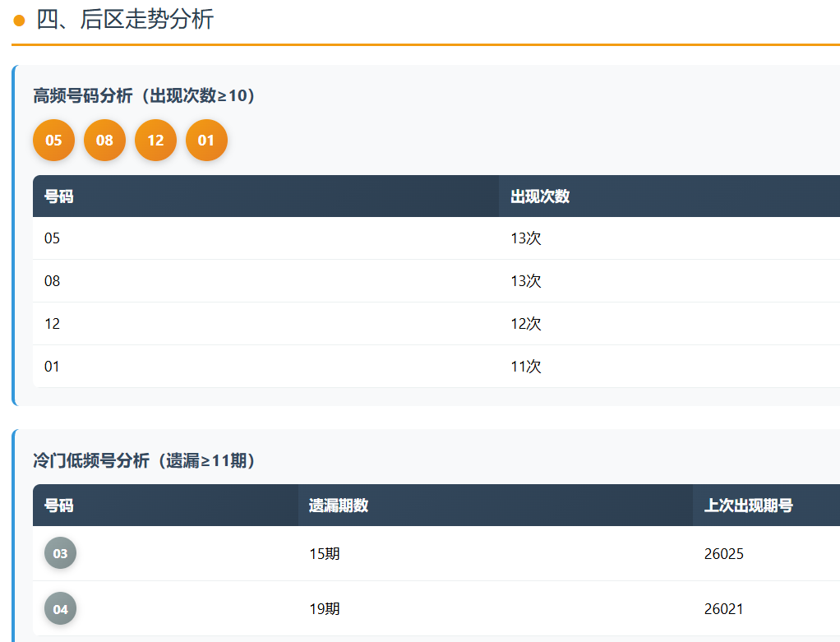Click the 26021 last-appearance issue number

click(x=724, y=609)
